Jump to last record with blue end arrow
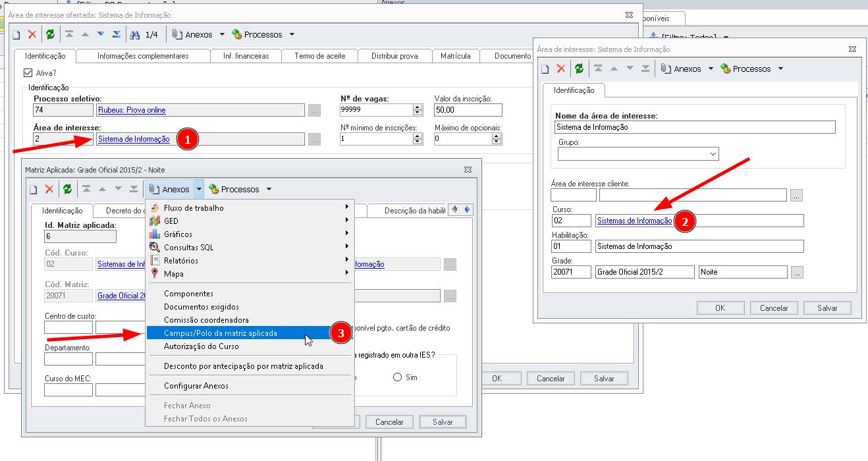The image size is (868, 461). (x=117, y=34)
